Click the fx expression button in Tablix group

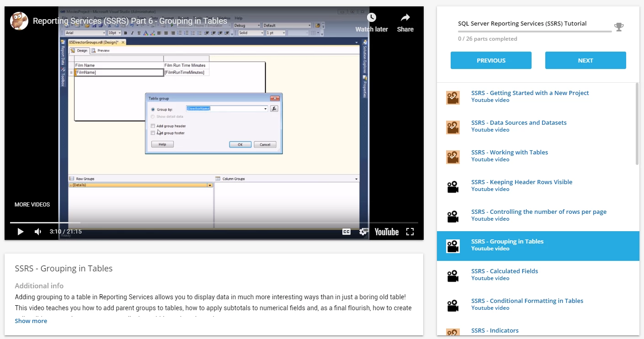(274, 109)
